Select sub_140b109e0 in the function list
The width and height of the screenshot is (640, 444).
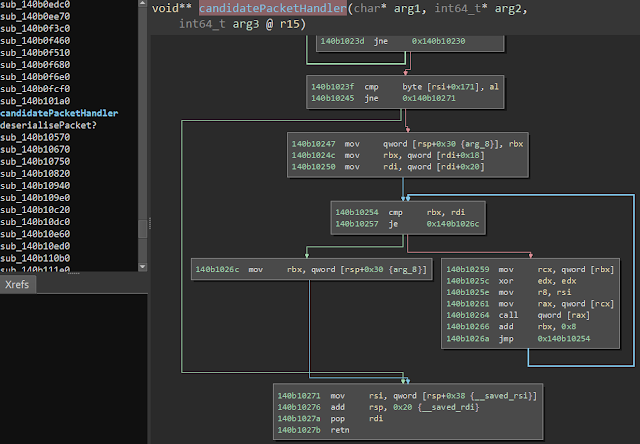[x=35, y=198]
